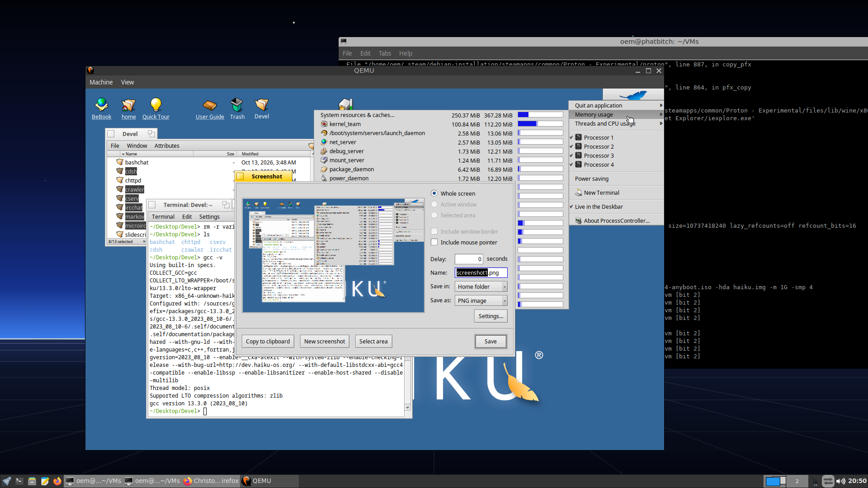
Task: Click the Select area button
Action: tap(373, 341)
